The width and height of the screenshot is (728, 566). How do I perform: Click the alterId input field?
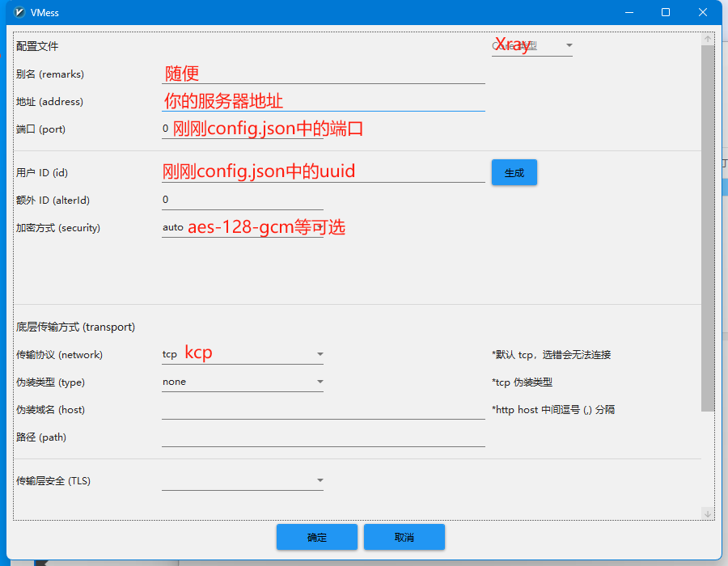(x=243, y=200)
